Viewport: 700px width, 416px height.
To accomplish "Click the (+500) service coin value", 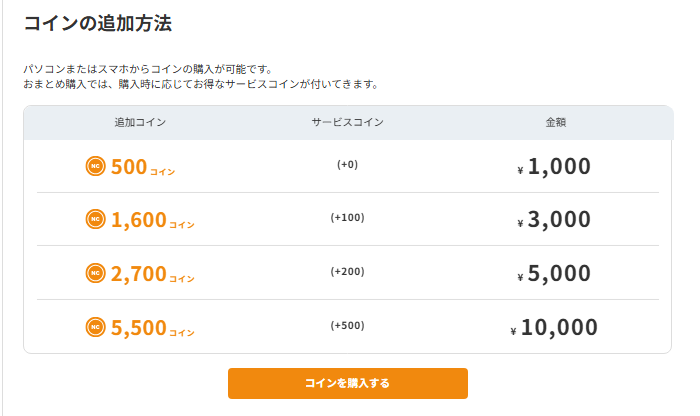I will pyautogui.click(x=347, y=326).
